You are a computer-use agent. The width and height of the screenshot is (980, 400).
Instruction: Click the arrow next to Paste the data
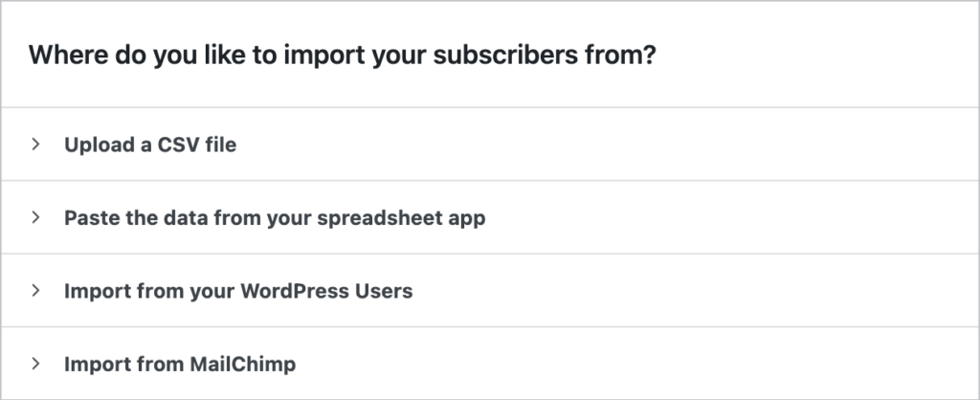(x=35, y=217)
